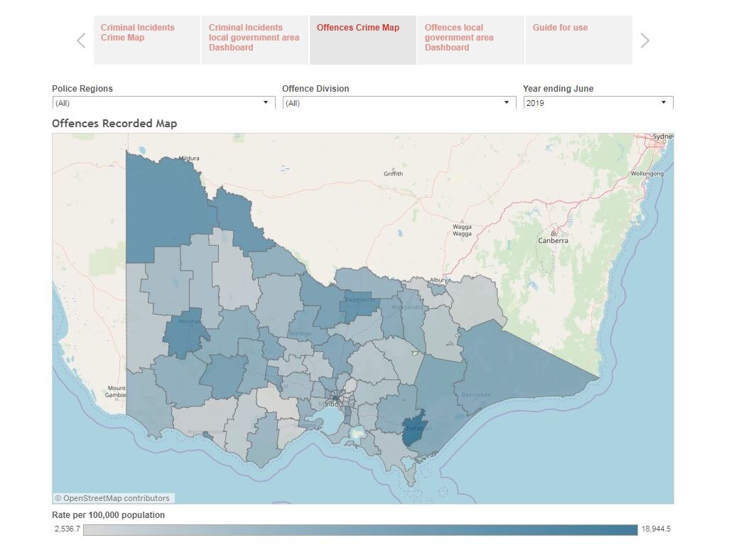756x545 pixels.
Task: Open Criminal Incidents Crime Map tab
Action: point(146,40)
